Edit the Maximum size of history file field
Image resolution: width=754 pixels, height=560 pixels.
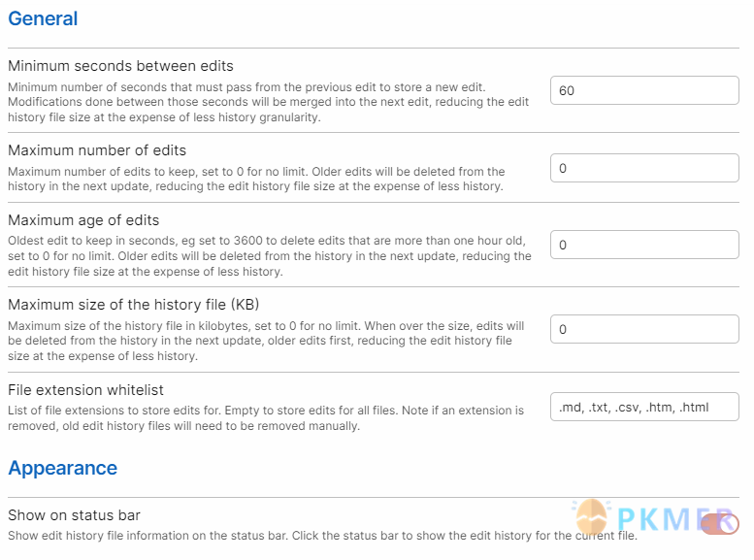pos(644,329)
